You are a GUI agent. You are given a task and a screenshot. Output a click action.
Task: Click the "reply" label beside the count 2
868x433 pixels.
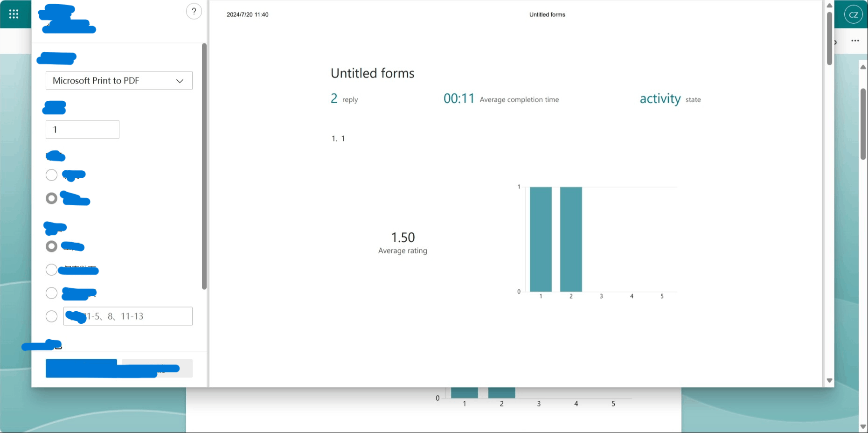click(x=350, y=99)
